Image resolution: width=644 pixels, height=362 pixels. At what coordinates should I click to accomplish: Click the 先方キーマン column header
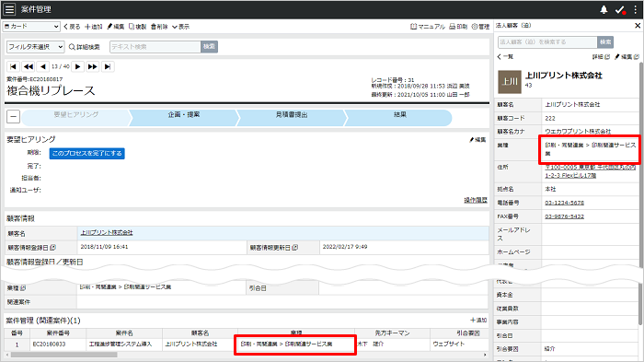click(x=392, y=333)
